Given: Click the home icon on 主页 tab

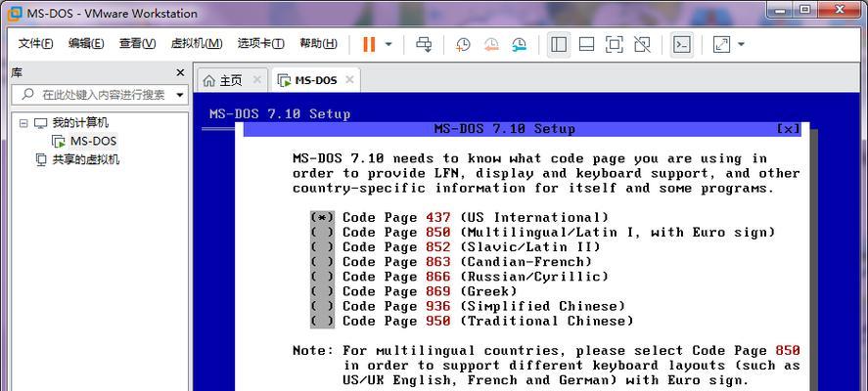Looking at the screenshot, I should point(208,81).
